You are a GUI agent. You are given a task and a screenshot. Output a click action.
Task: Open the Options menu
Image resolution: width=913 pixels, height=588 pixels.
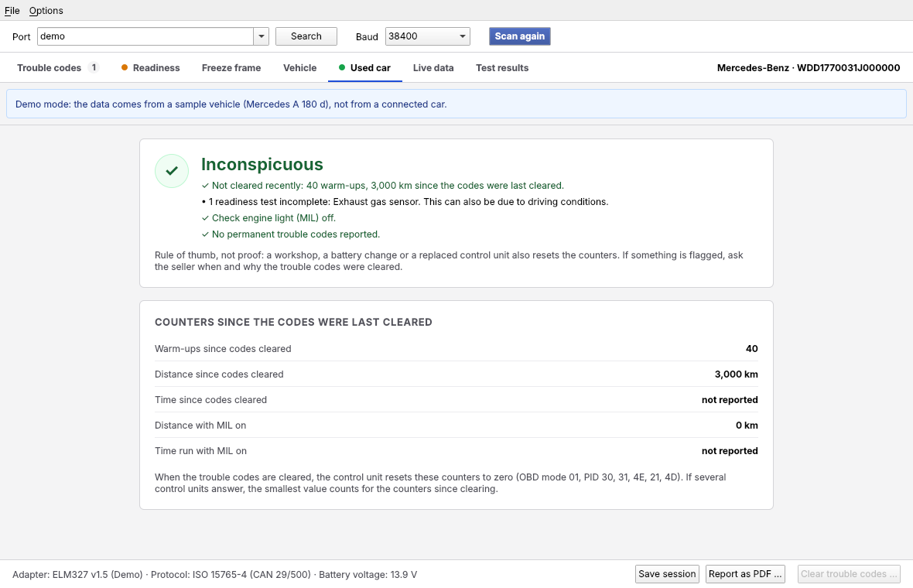[46, 11]
